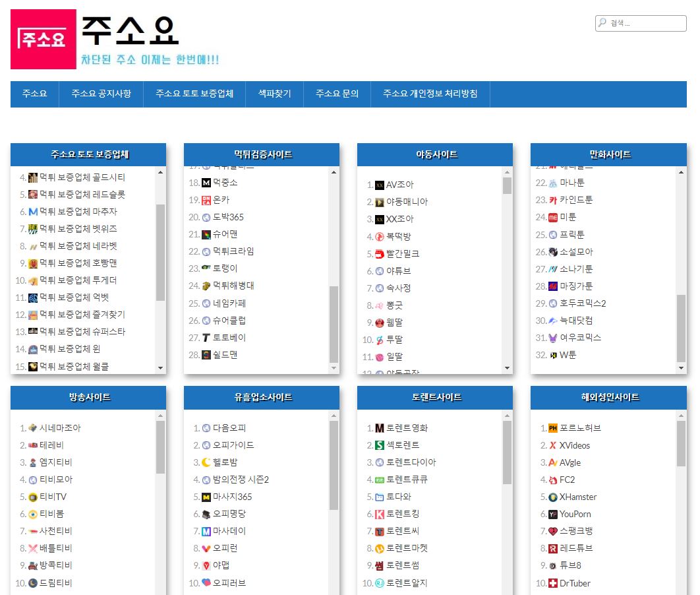Click the 야동사이트 panel scrollbar thumb

pyautogui.click(x=507, y=186)
